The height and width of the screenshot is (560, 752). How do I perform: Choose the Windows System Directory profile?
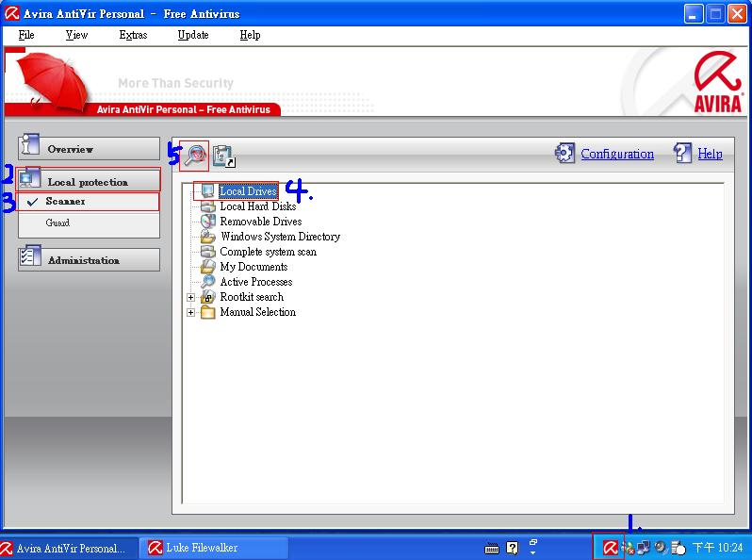[279, 237]
